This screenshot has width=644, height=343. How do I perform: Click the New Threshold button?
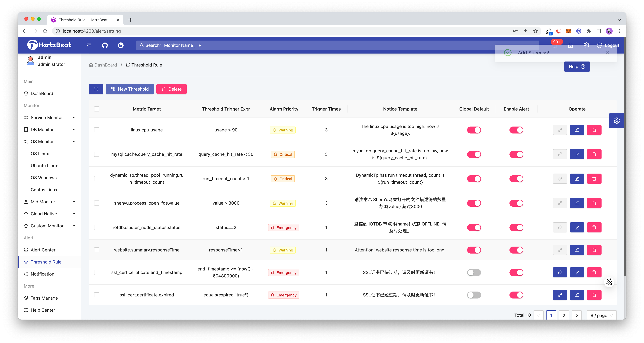coord(130,89)
